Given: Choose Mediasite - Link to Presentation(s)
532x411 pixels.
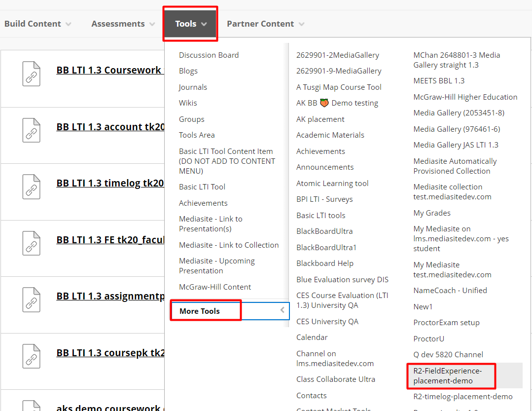Looking at the screenshot, I should 211,224.
